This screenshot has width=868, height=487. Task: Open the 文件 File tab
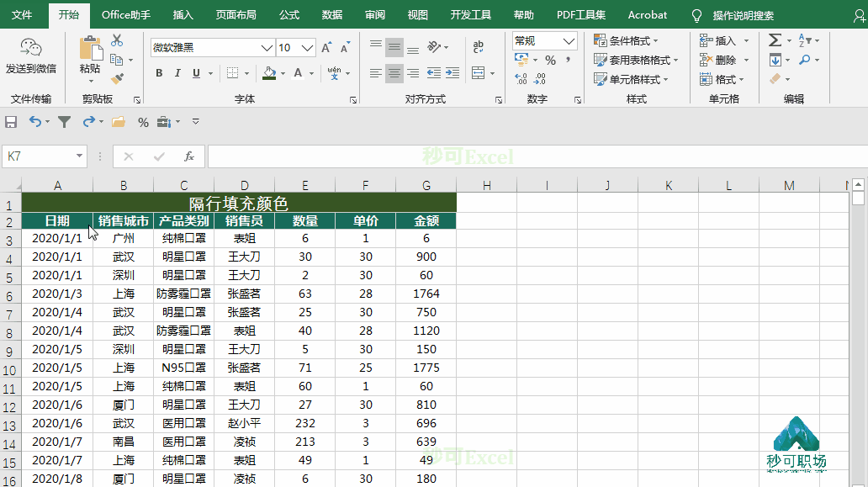pyautogui.click(x=22, y=15)
